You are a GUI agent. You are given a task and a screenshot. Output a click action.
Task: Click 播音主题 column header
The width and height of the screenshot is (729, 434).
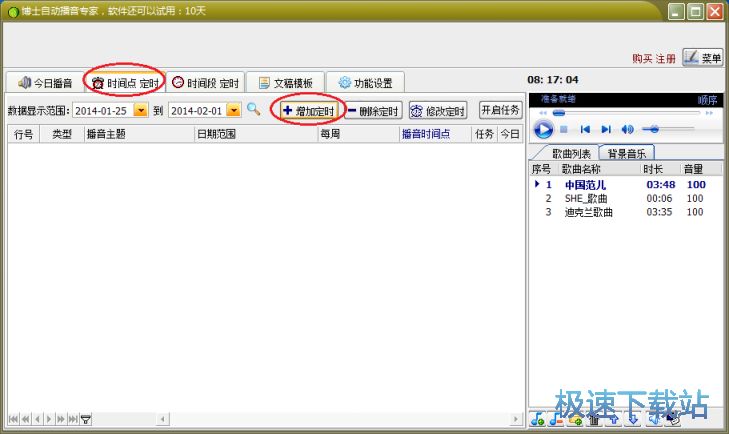pyautogui.click(x=139, y=134)
